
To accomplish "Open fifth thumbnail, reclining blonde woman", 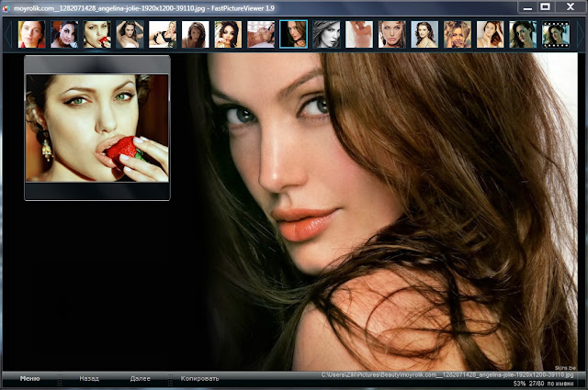I will pos(163,34).
